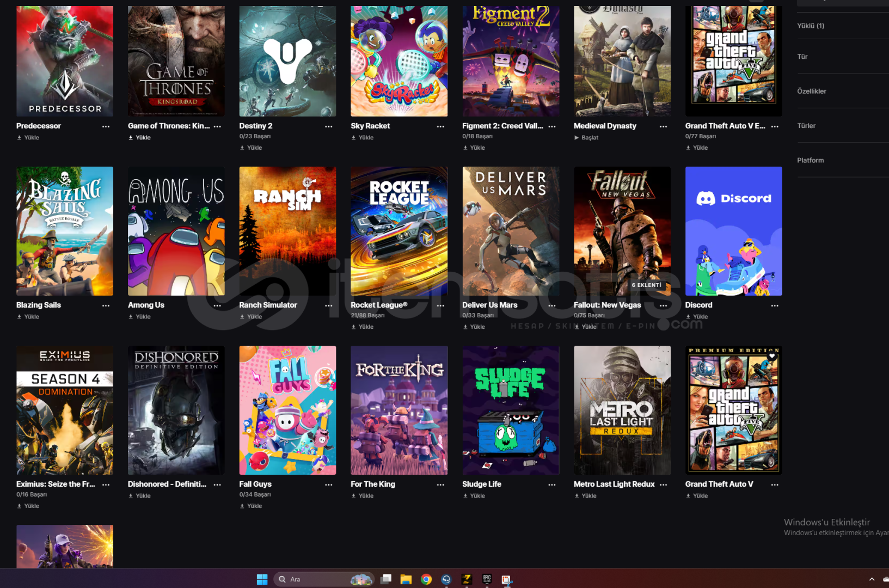The image size is (889, 588).
Task: Click Yükle under Sludge Life
Action: click(x=474, y=496)
